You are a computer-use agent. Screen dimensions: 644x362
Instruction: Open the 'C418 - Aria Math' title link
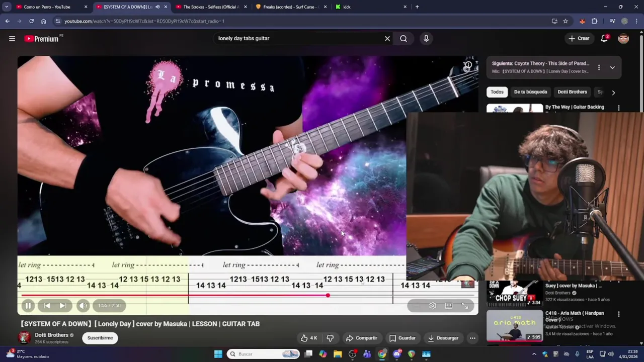tap(575, 316)
